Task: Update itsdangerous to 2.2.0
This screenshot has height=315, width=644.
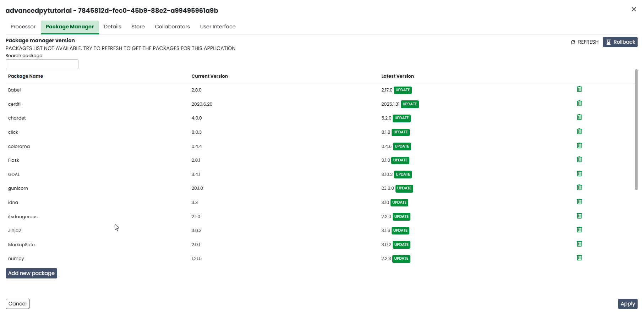Action: (402, 217)
